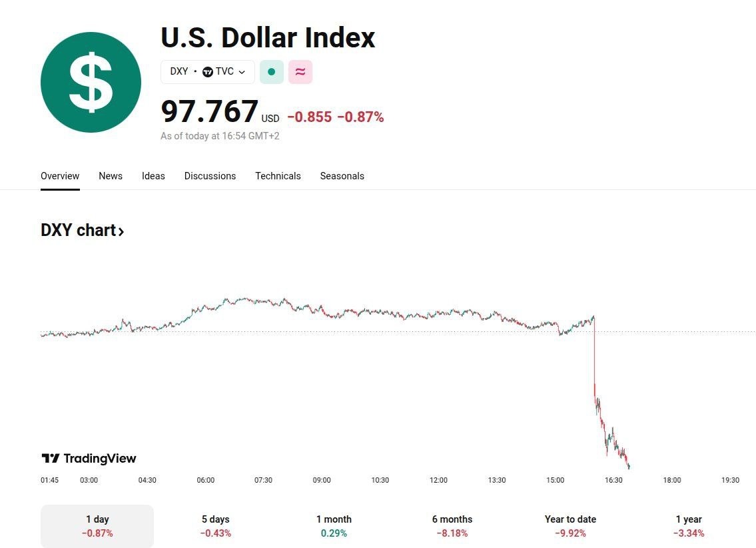Show the 1 year chart range

(x=688, y=525)
